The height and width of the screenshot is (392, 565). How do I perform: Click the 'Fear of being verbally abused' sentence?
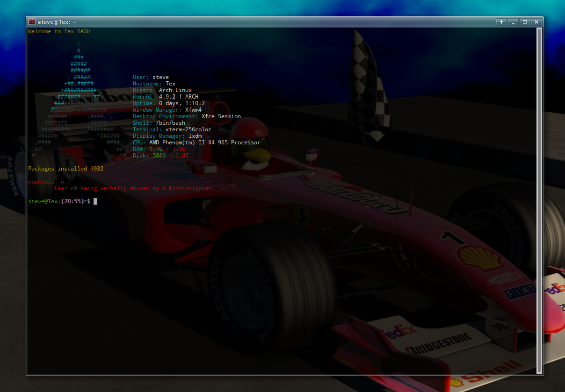point(135,188)
